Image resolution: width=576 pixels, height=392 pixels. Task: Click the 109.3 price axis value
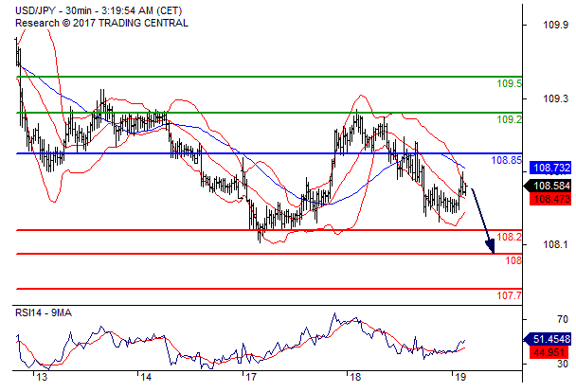(x=555, y=98)
